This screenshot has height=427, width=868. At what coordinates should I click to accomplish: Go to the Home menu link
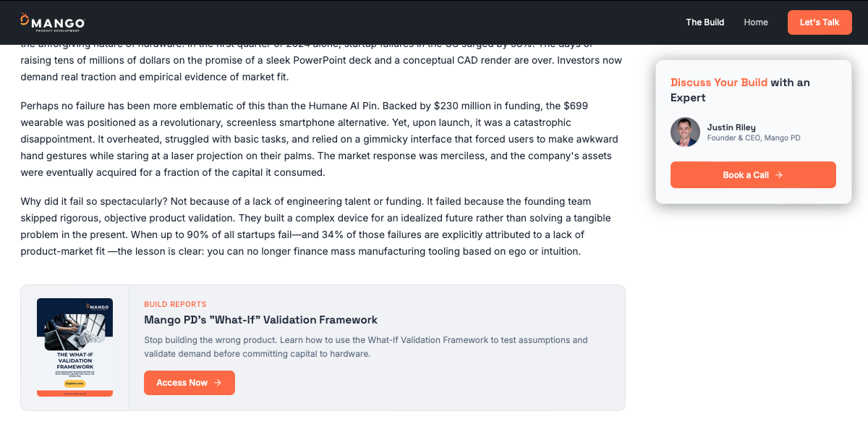point(756,22)
